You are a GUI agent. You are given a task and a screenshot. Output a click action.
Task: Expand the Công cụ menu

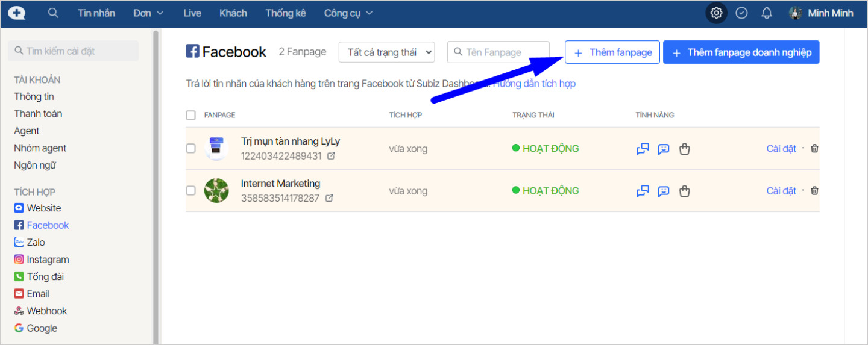pos(348,13)
